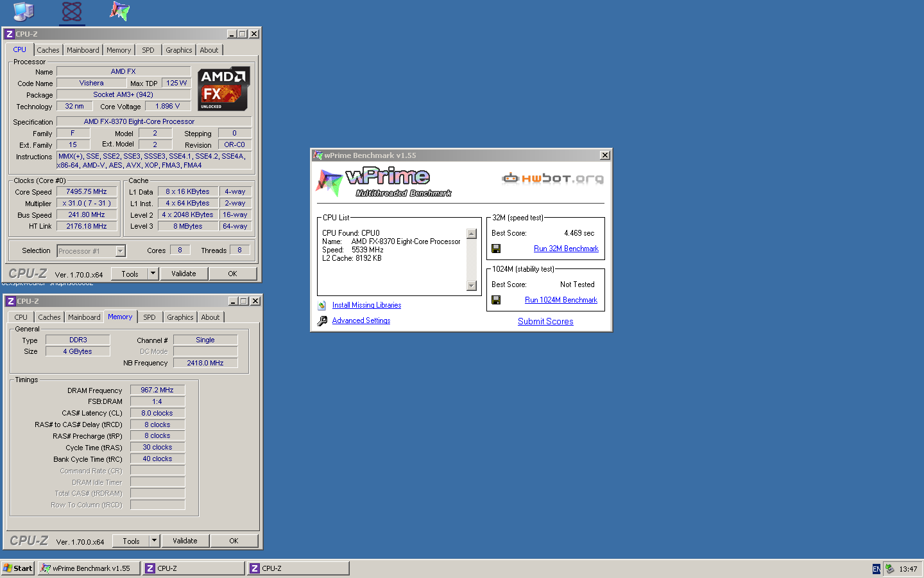Select second CPU-Z taskbar button
This screenshot has width=924, height=578.
[x=298, y=568]
